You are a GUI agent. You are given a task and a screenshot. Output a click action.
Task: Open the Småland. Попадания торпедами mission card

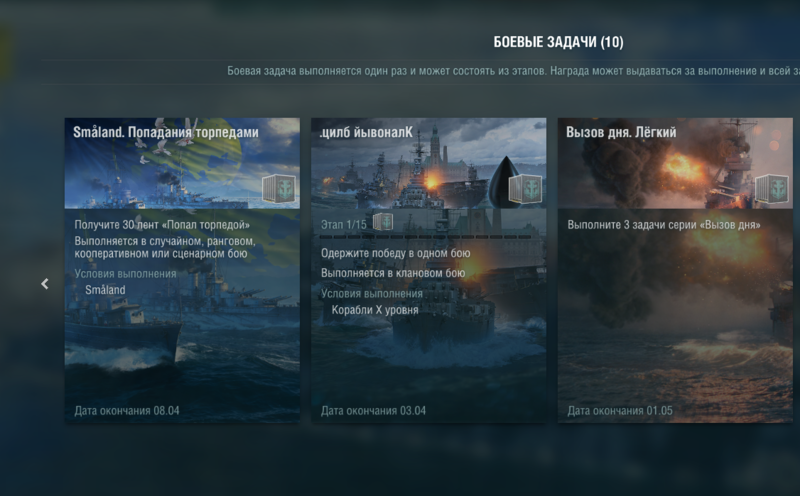(182, 270)
